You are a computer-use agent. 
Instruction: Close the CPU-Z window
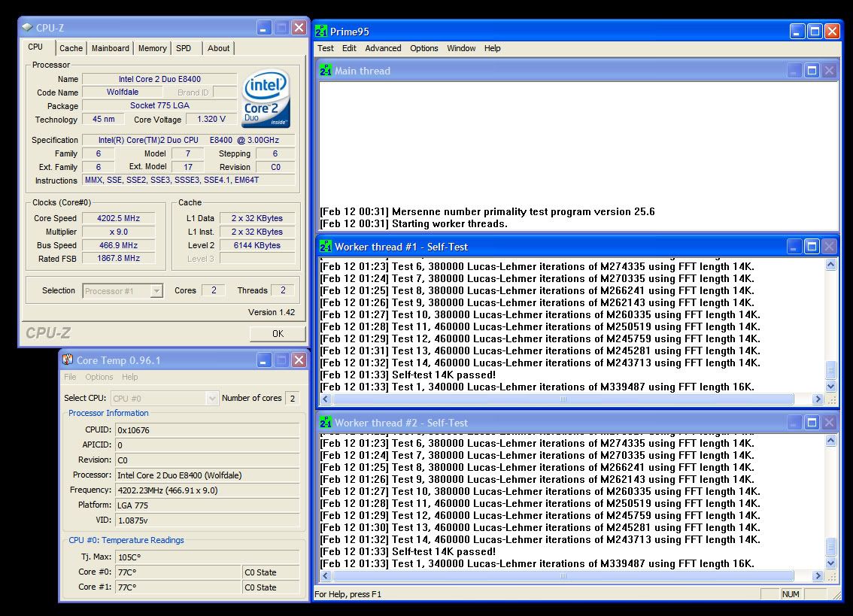point(299,27)
